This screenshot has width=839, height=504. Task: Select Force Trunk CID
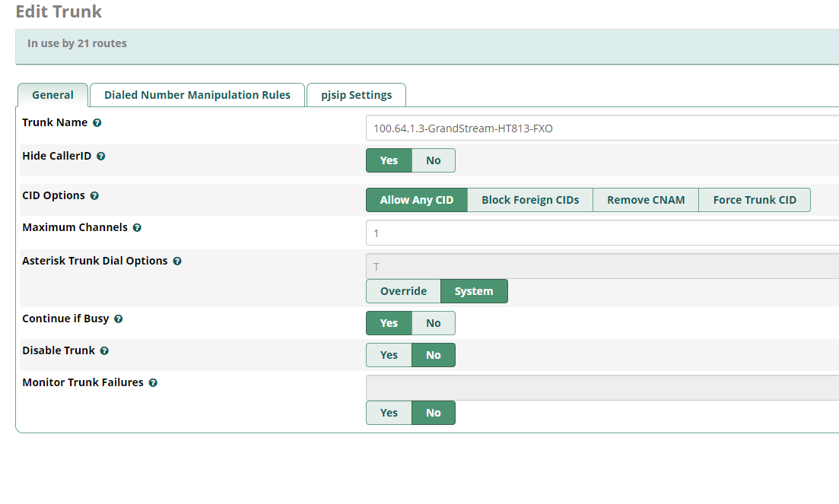point(755,199)
